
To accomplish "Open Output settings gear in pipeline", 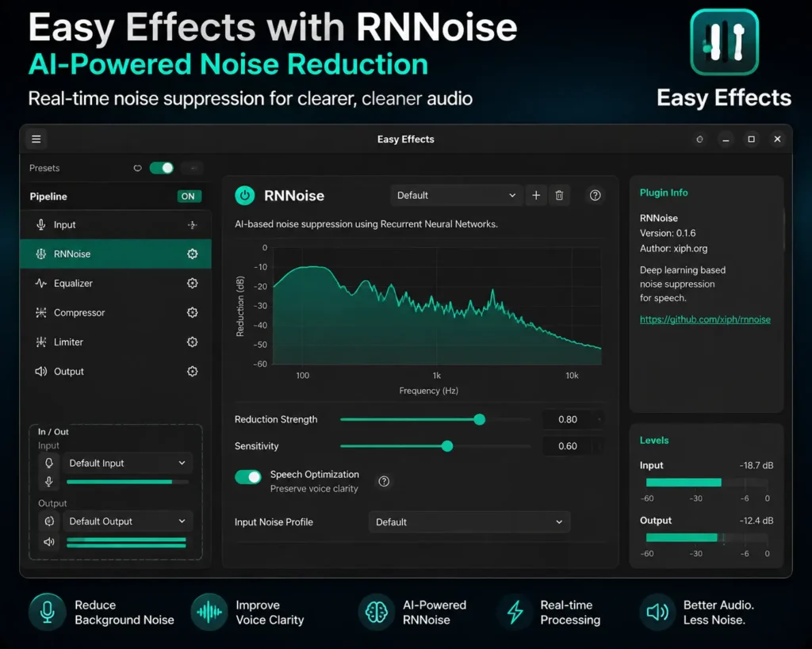I will [x=192, y=372].
